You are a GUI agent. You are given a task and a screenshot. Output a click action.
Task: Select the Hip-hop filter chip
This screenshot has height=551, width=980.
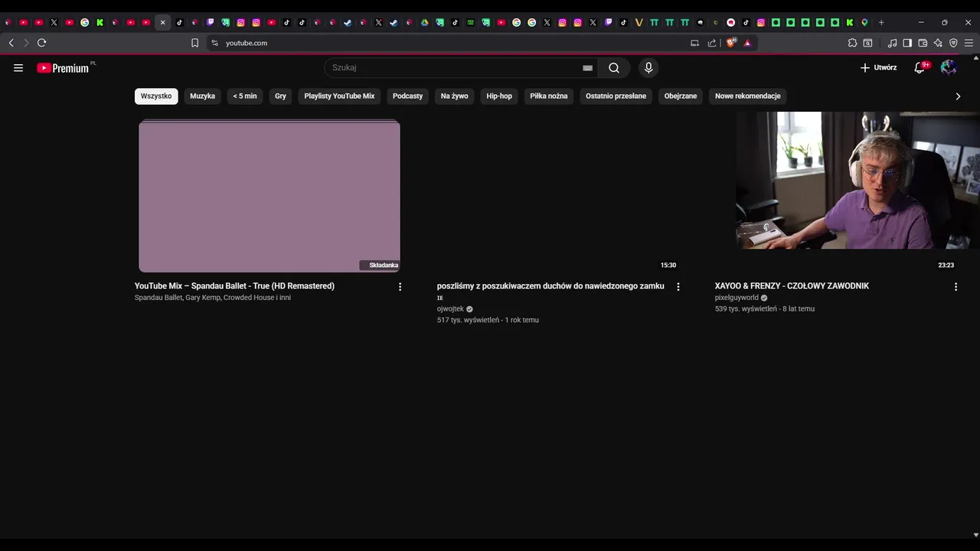tap(499, 96)
